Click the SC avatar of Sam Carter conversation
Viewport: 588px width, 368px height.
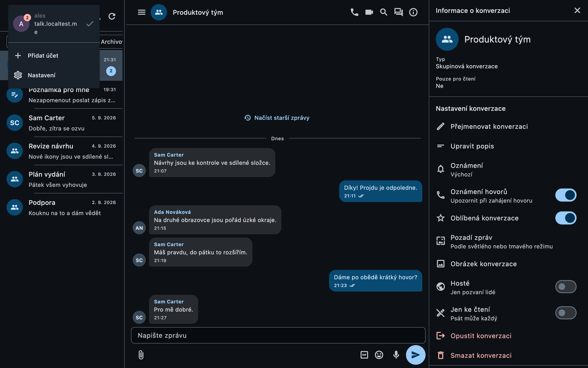(15, 123)
